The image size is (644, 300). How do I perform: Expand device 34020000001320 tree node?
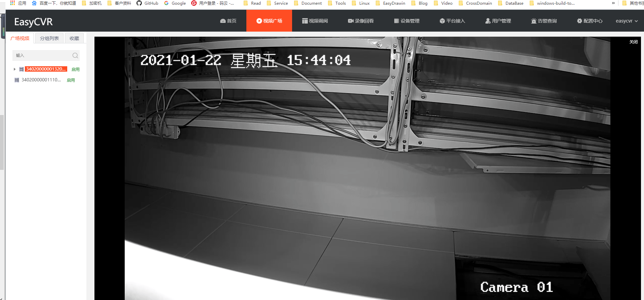pyautogui.click(x=14, y=69)
